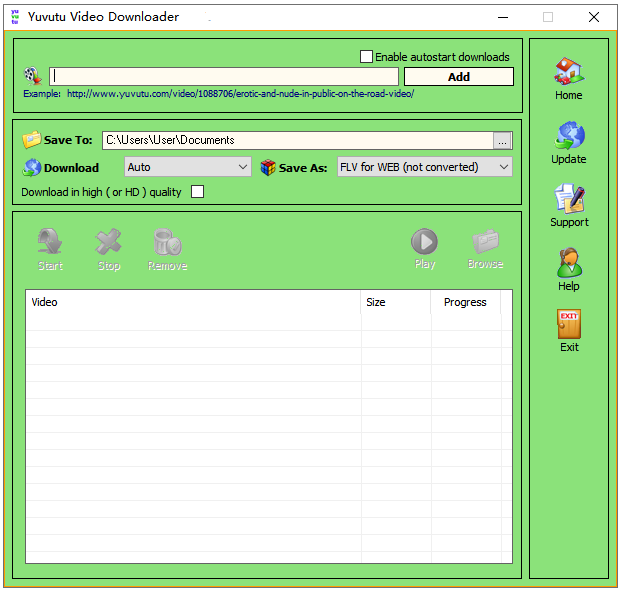Minimize the Yuvutu Video Downloader window
621x593 pixels.
point(503,17)
